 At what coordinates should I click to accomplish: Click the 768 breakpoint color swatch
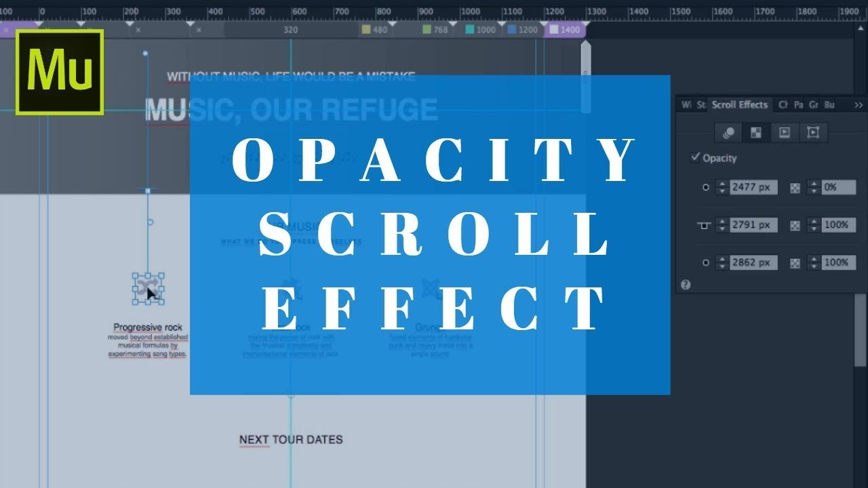[x=427, y=30]
